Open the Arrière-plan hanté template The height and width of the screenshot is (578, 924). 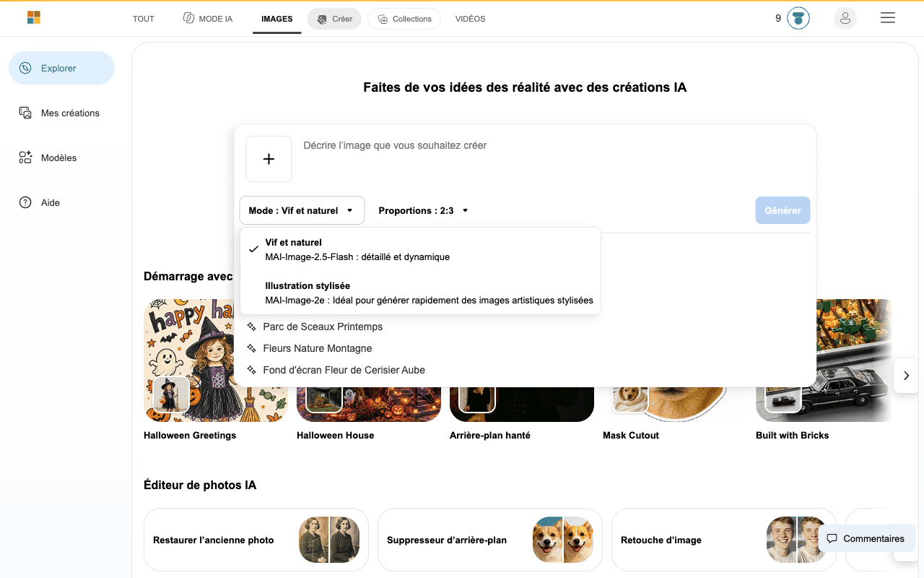coord(522,405)
